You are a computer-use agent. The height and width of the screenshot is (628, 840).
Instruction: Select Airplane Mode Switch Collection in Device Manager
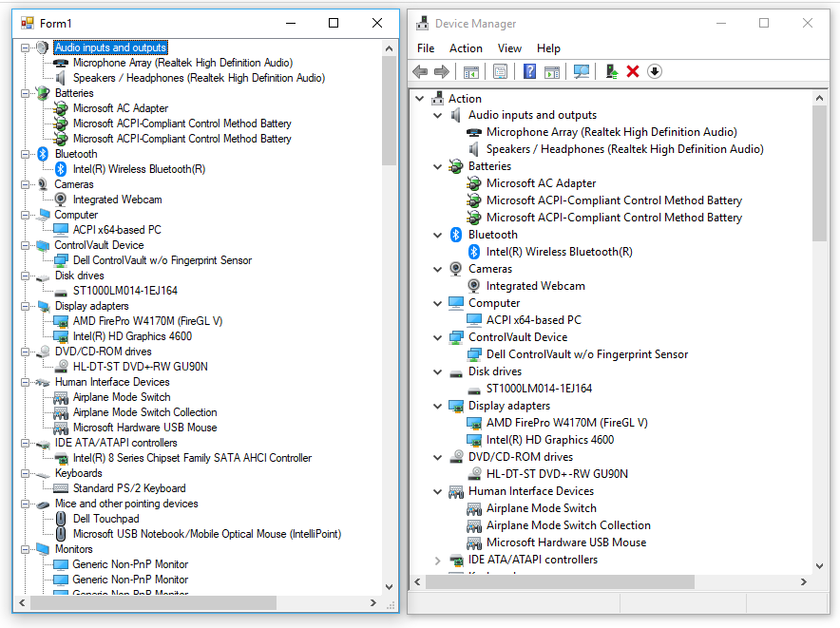coord(568,525)
